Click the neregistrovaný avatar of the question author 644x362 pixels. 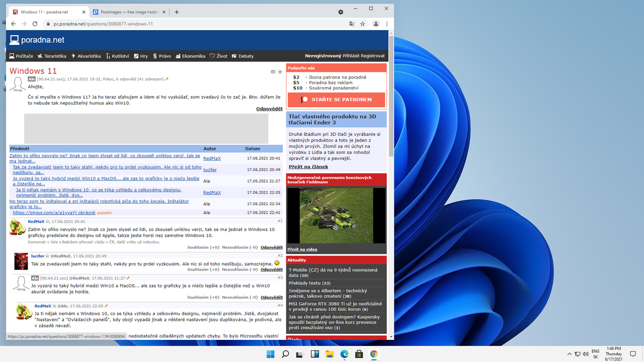click(18, 84)
